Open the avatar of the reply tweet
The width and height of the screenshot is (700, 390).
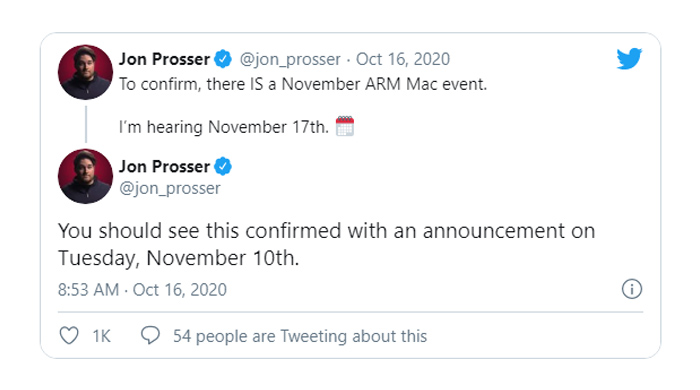tap(85, 176)
